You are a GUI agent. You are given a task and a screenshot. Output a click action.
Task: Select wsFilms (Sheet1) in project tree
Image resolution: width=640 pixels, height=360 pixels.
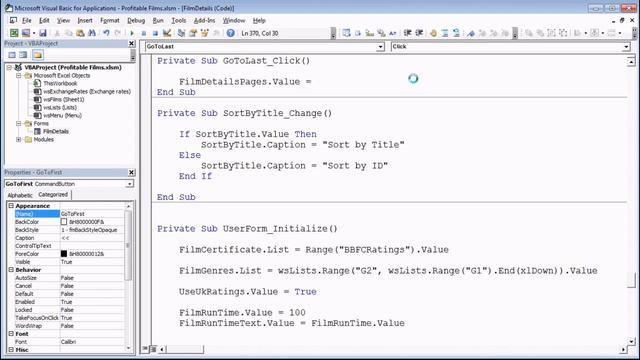tap(64, 99)
